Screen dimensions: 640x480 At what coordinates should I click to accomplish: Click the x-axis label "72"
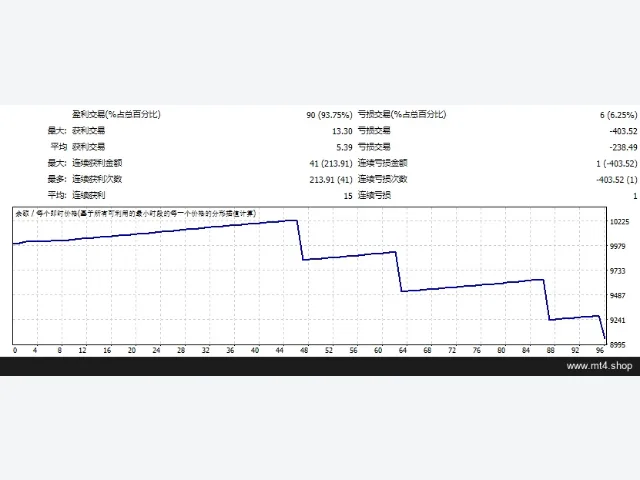(452, 350)
